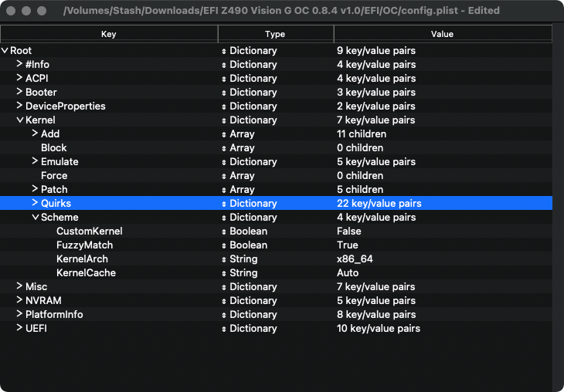Collapse the Kernel dictionary

click(x=20, y=120)
